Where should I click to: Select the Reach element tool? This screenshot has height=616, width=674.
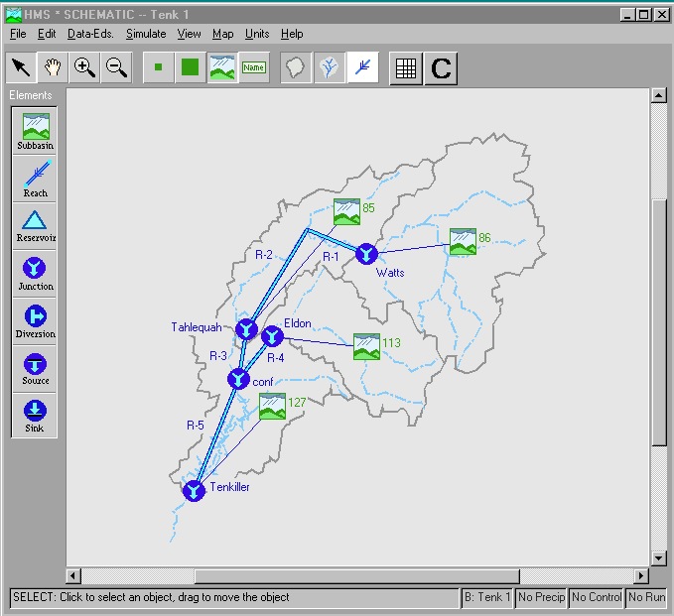[x=35, y=180]
